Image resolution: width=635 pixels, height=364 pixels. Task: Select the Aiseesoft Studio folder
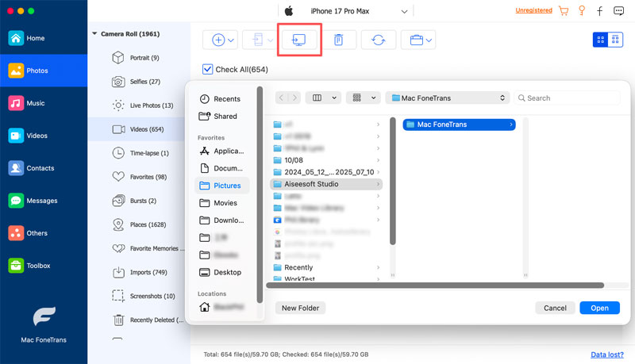click(x=326, y=184)
